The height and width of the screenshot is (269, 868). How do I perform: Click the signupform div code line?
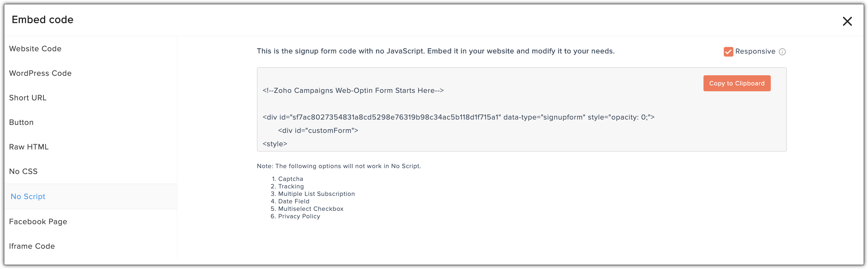point(458,117)
